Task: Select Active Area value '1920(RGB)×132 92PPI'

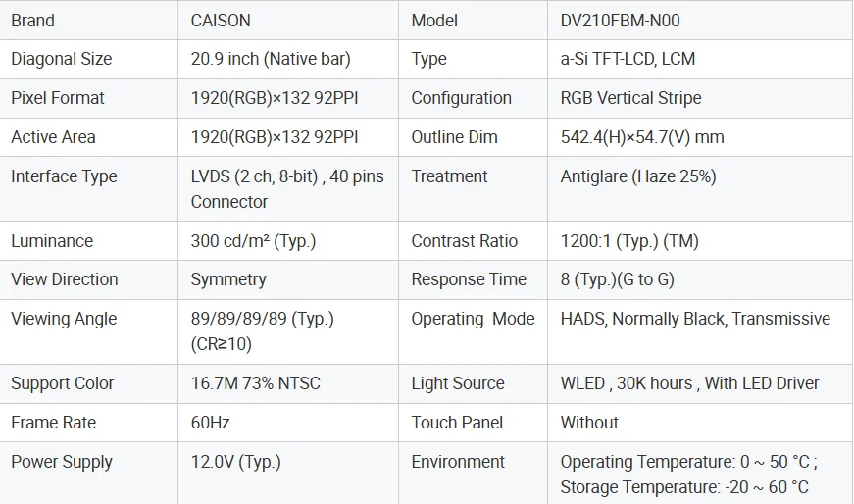Action: click(x=275, y=137)
